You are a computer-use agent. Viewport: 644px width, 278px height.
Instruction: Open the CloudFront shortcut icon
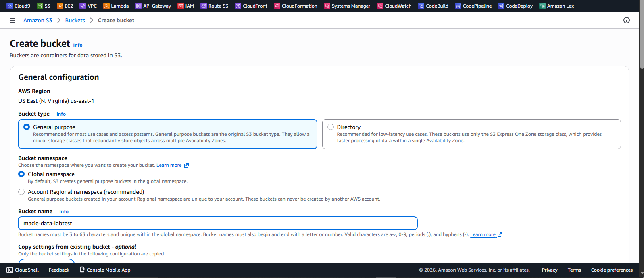coord(238,6)
